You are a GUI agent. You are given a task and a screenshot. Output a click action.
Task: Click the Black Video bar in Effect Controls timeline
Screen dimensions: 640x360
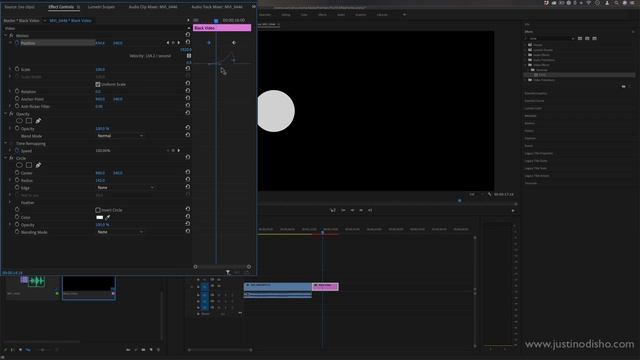222,28
